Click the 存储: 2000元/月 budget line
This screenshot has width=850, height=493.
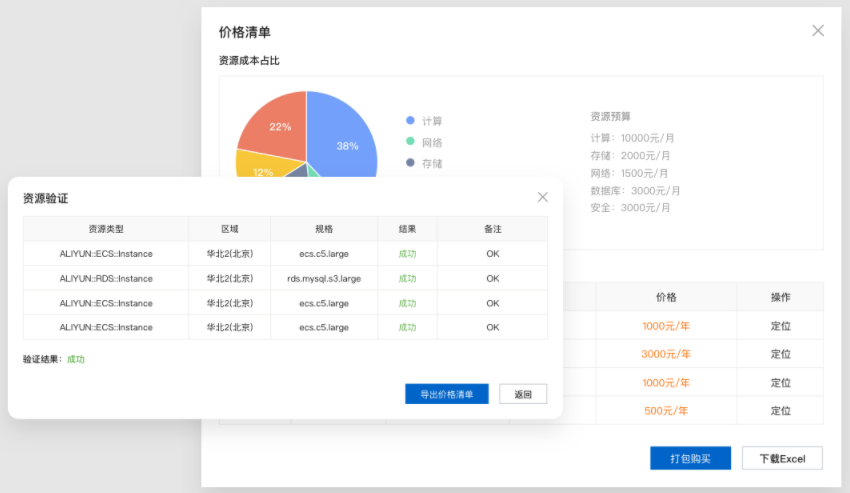(x=630, y=156)
